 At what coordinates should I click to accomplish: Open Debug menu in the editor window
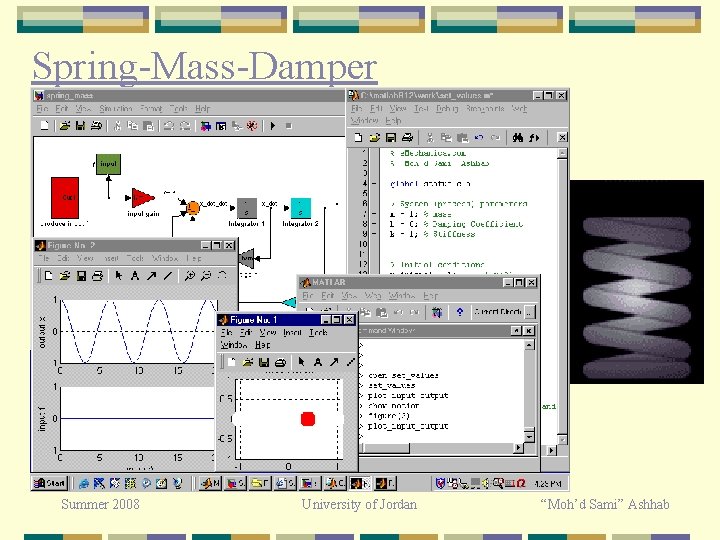(447, 108)
